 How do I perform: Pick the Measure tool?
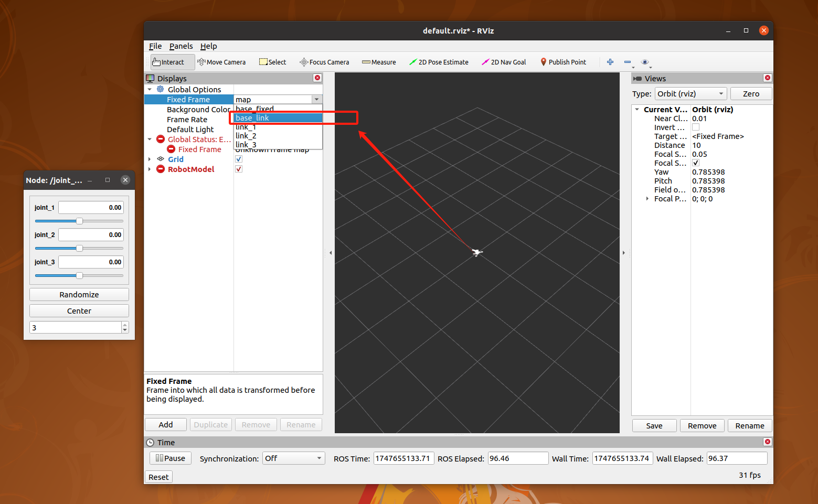(379, 62)
